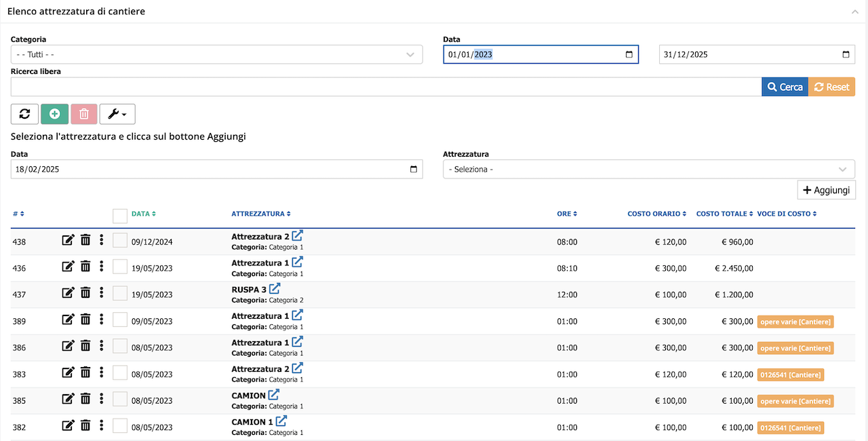
Task: Collapse the Elenco attrezzatura di cantiere panel
Action: pyautogui.click(x=856, y=12)
